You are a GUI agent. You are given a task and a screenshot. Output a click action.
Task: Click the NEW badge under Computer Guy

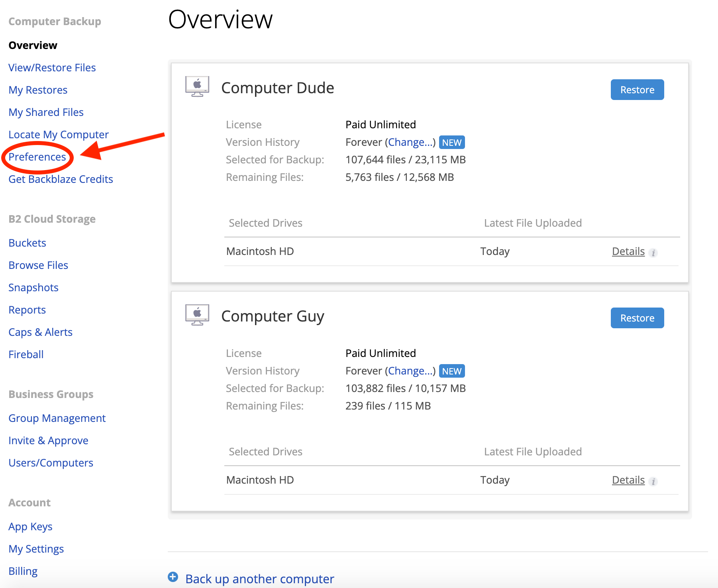pyautogui.click(x=452, y=371)
